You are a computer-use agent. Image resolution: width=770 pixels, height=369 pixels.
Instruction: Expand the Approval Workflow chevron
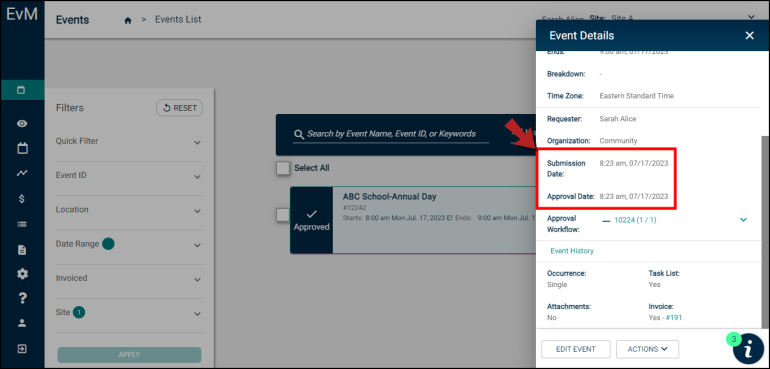[x=743, y=220]
